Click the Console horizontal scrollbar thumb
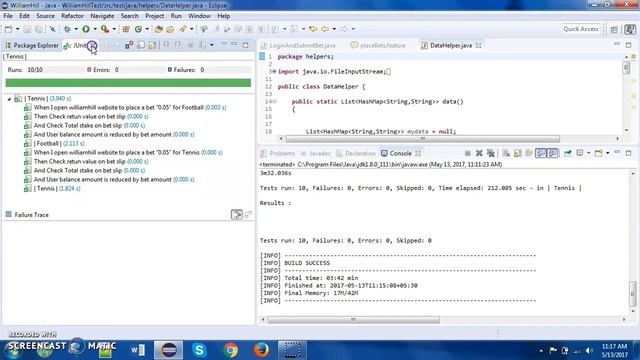Screen dimensions: 640x360 pos(353,320)
